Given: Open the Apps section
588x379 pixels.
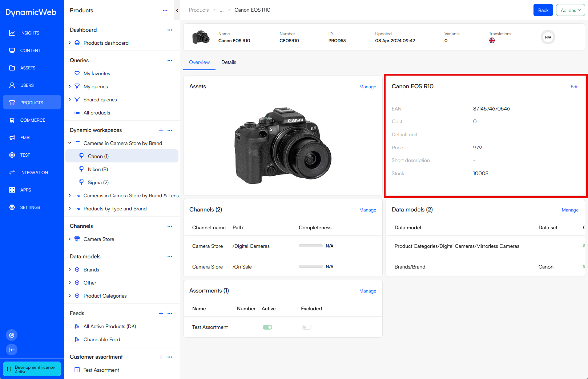Looking at the screenshot, I should point(25,190).
